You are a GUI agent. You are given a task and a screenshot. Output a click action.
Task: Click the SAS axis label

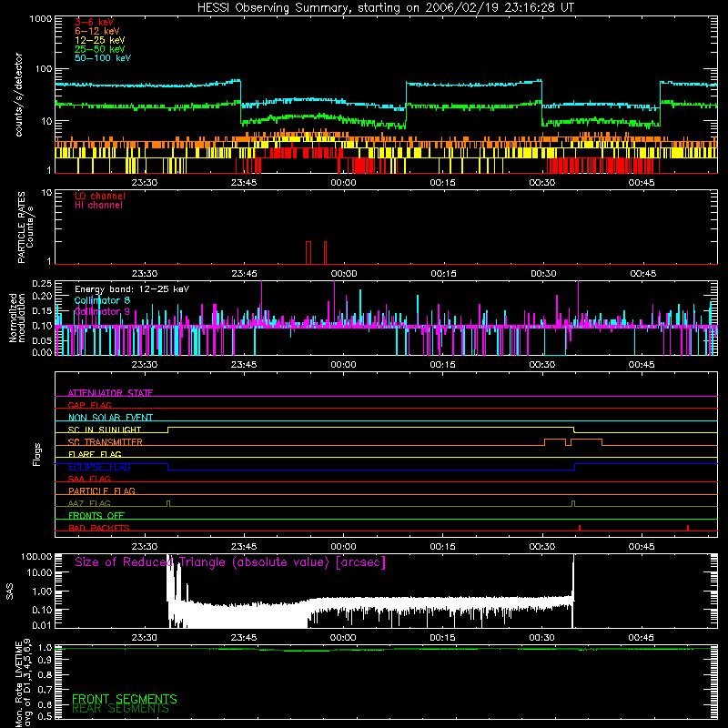coord(10,591)
